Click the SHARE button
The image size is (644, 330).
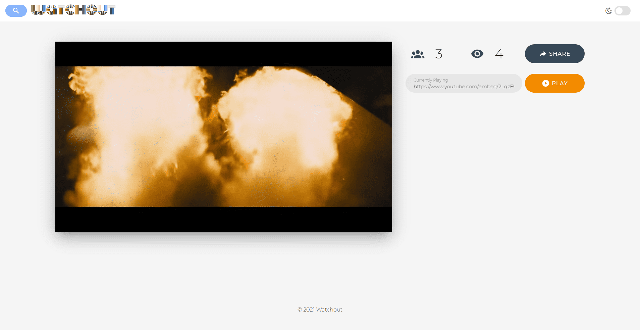pos(554,54)
